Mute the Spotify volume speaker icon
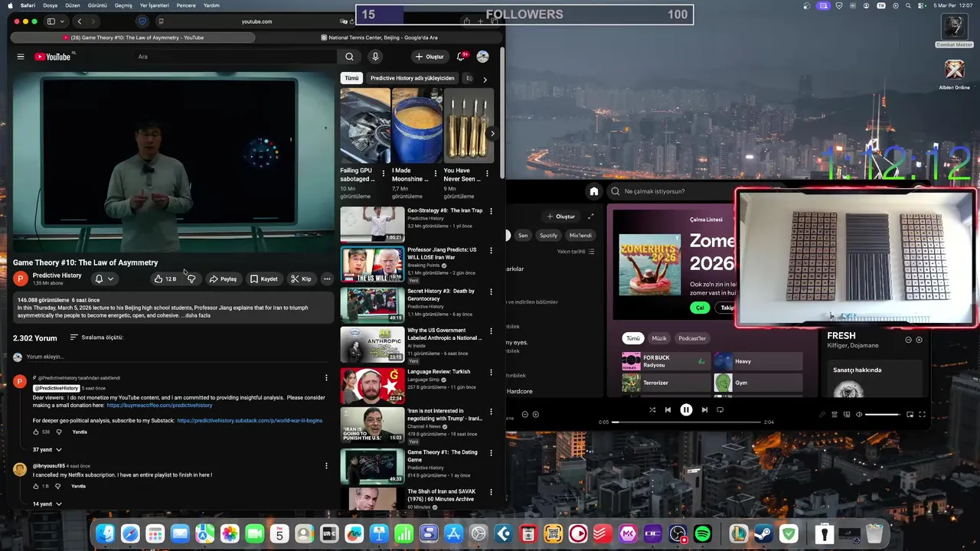Image resolution: width=980 pixels, height=551 pixels. point(858,414)
